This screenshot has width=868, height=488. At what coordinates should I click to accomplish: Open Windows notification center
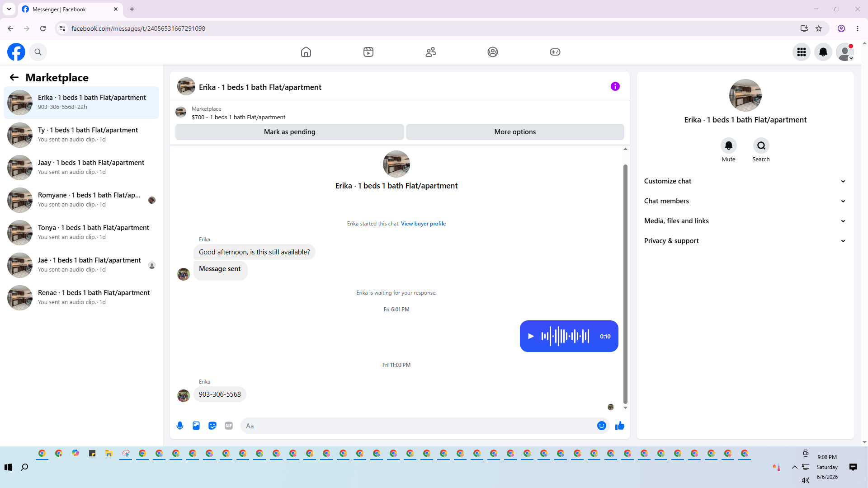tap(853, 467)
